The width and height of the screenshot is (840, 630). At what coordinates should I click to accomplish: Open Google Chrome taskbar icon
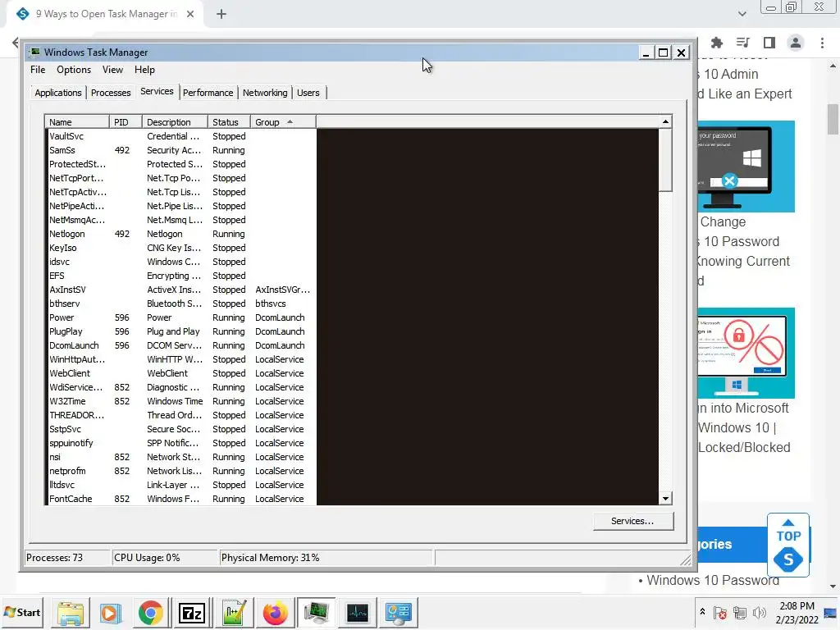(x=151, y=613)
